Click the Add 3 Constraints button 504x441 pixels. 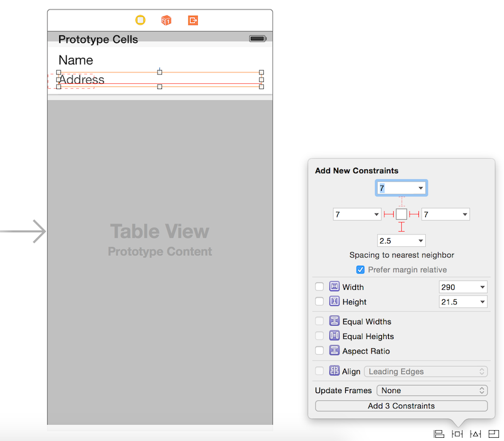[401, 406]
